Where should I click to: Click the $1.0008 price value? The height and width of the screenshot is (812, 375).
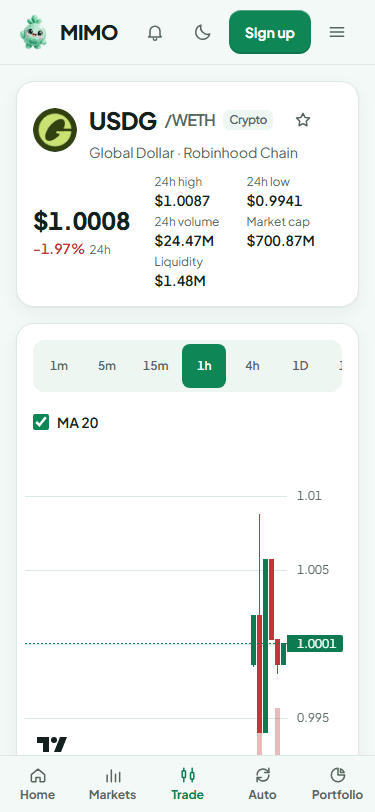(x=82, y=222)
